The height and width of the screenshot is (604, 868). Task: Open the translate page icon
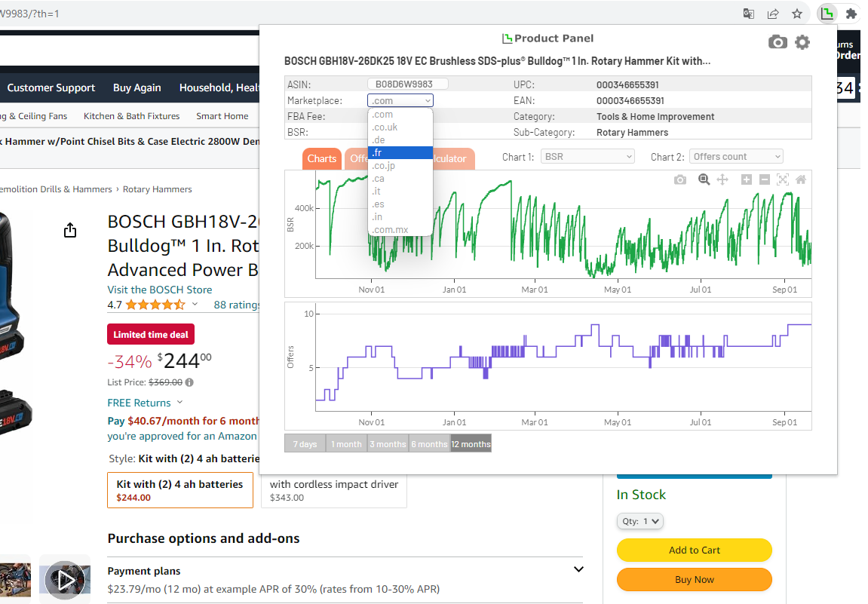pos(748,14)
